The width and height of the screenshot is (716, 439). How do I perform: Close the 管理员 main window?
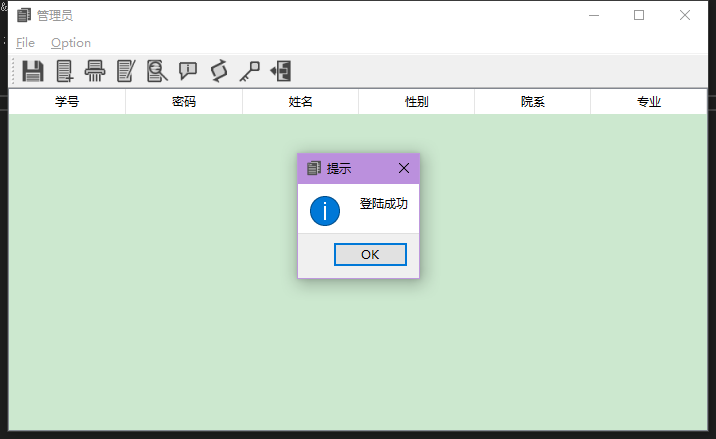(x=684, y=16)
